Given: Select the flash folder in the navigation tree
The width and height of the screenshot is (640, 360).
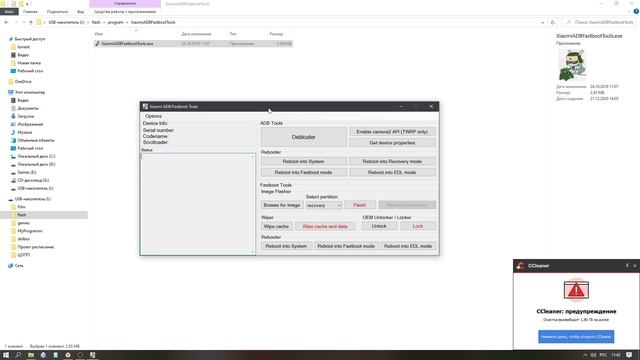Looking at the screenshot, I should (x=22, y=215).
